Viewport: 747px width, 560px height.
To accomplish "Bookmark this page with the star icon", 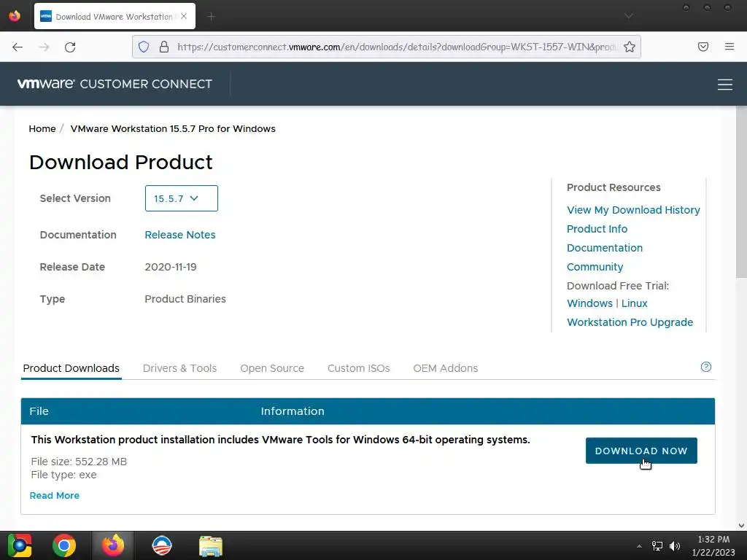I will point(630,47).
